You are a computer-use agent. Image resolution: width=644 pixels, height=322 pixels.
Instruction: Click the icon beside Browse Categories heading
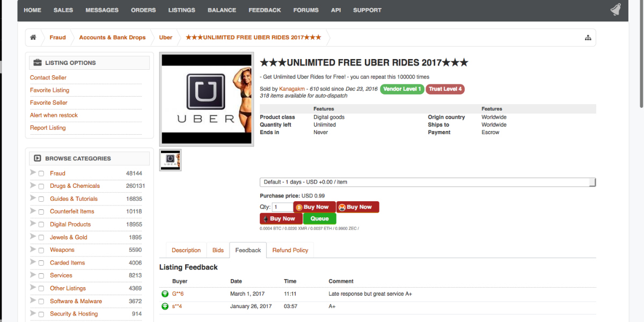click(x=38, y=158)
